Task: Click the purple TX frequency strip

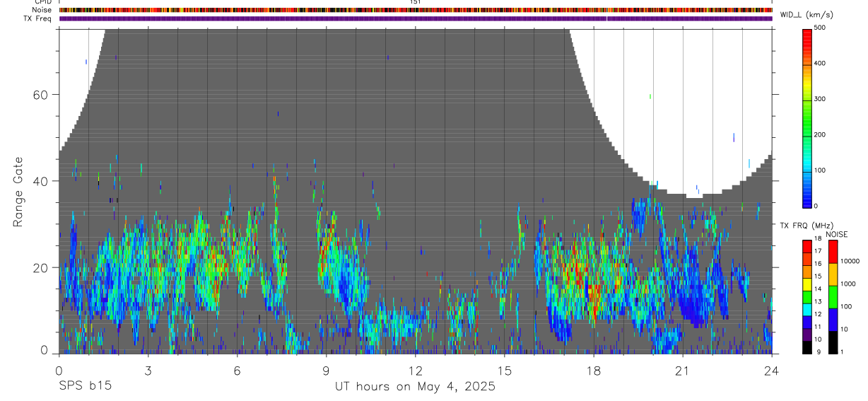Action: tap(415, 18)
